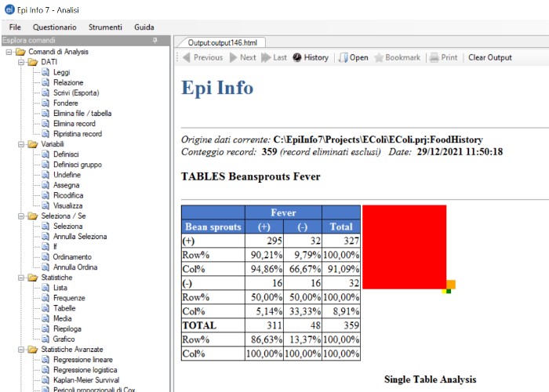549x392 pixels.
Task: Click the Tabelle command icon
Action: [45, 308]
